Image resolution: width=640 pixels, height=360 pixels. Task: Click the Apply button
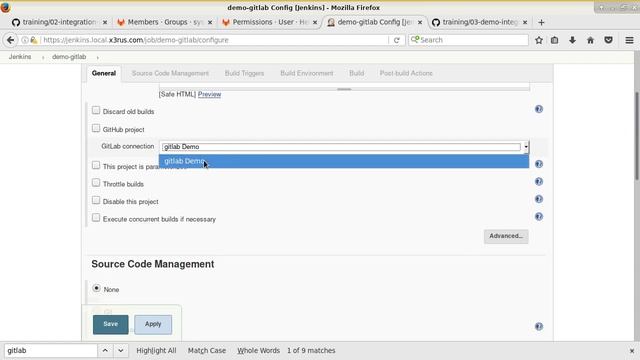(x=153, y=324)
